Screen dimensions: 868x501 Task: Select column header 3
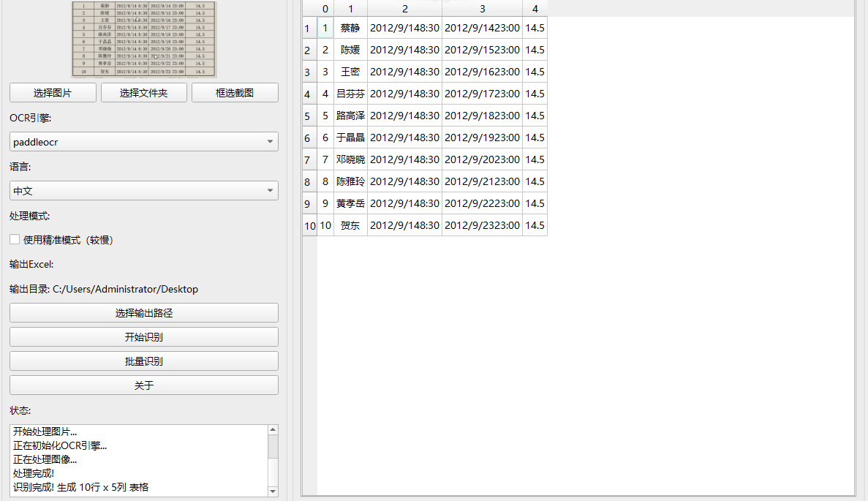pos(482,9)
